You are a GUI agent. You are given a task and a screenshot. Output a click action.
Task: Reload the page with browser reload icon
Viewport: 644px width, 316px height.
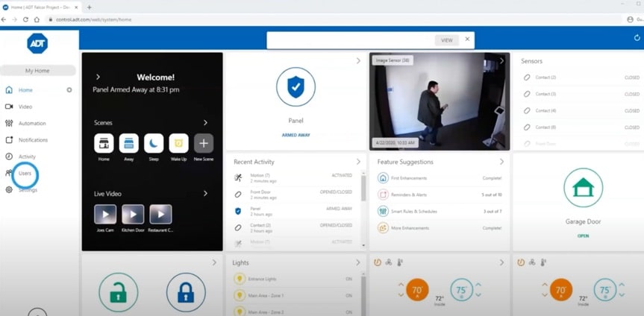click(25, 19)
